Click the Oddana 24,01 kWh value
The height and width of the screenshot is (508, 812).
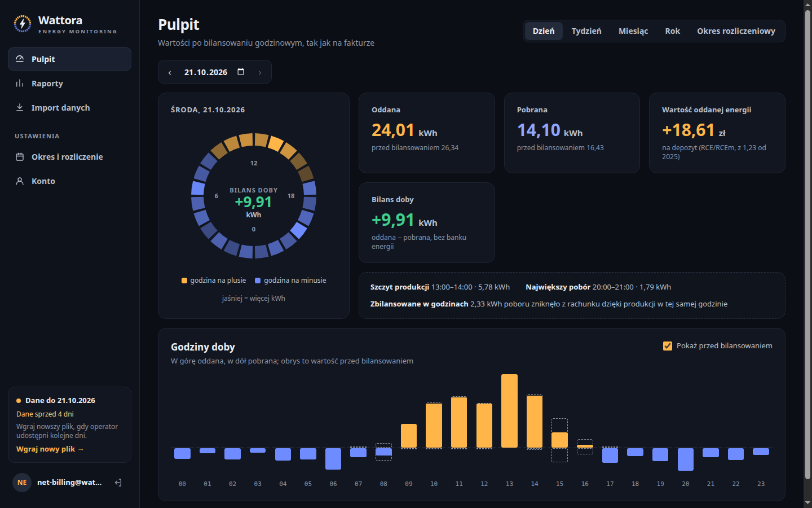coord(404,130)
